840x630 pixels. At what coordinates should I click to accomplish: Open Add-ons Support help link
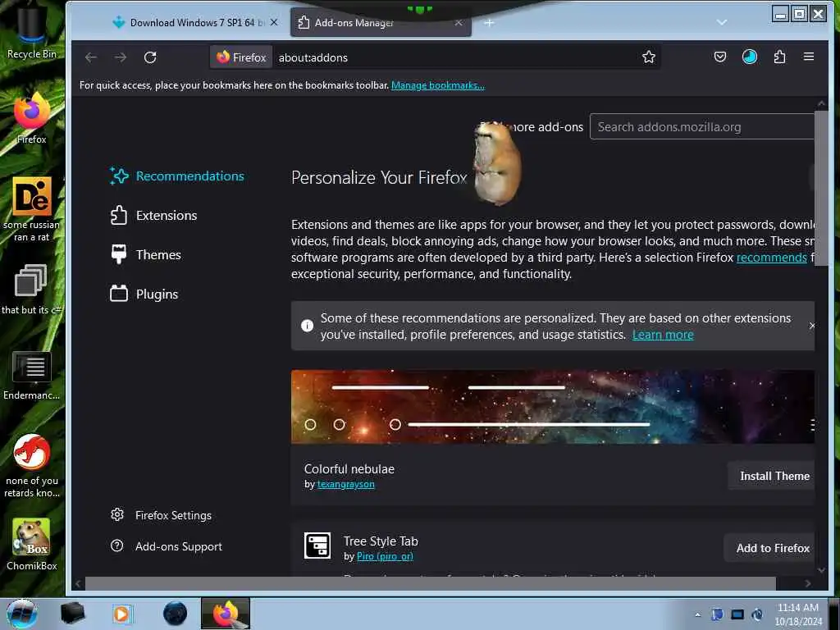tap(166, 546)
